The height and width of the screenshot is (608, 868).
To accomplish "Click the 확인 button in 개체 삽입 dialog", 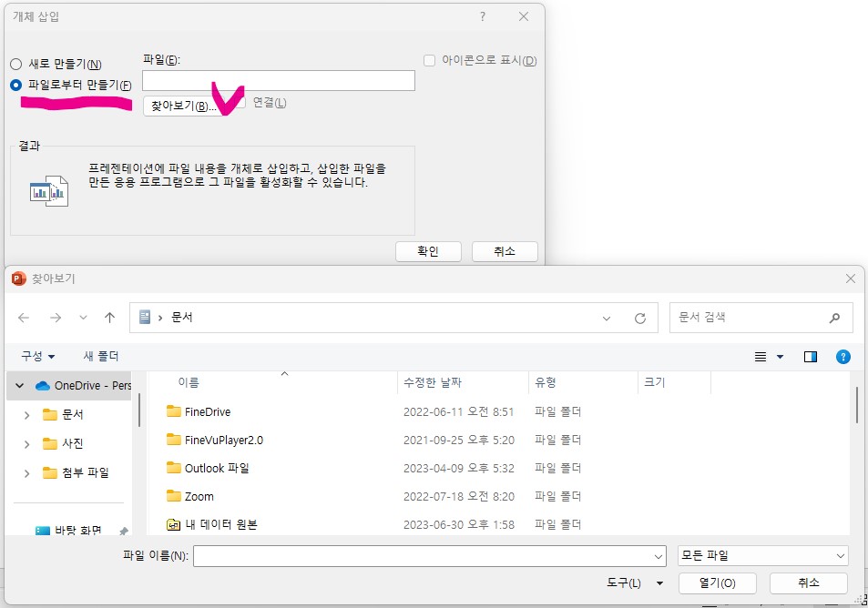I will pyautogui.click(x=428, y=251).
